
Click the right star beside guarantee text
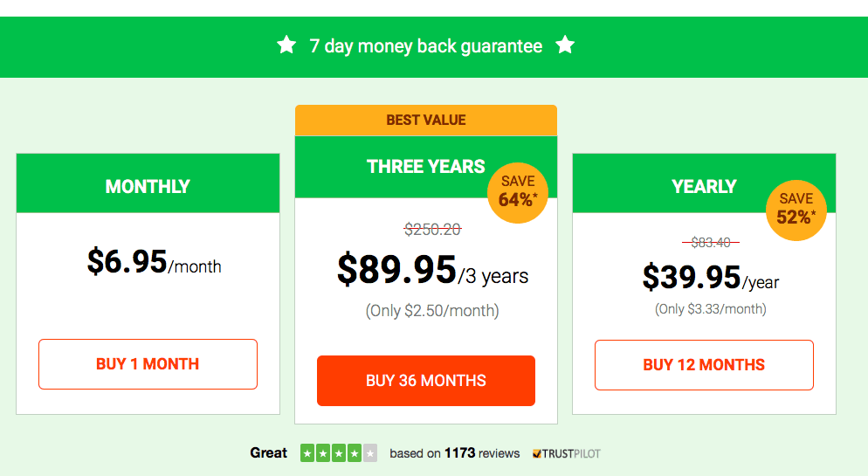pos(565,45)
